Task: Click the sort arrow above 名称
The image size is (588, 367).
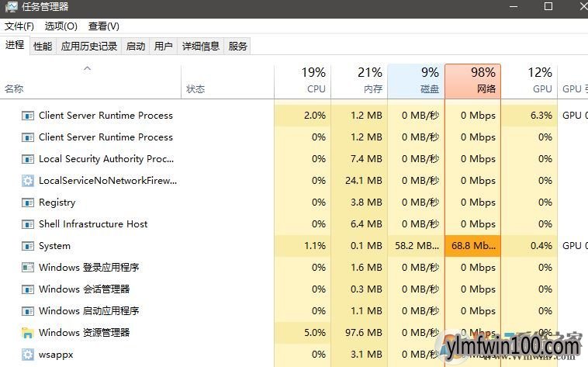Action: click(x=87, y=68)
